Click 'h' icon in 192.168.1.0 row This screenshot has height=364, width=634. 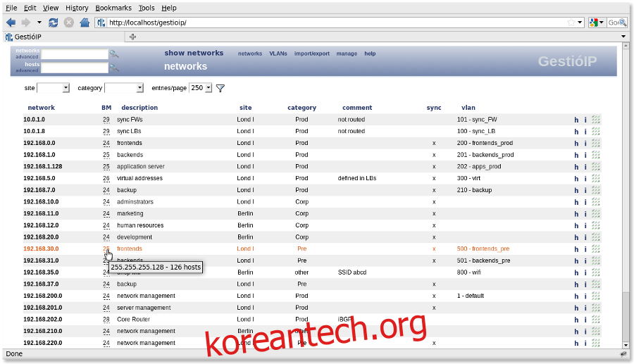(576, 155)
